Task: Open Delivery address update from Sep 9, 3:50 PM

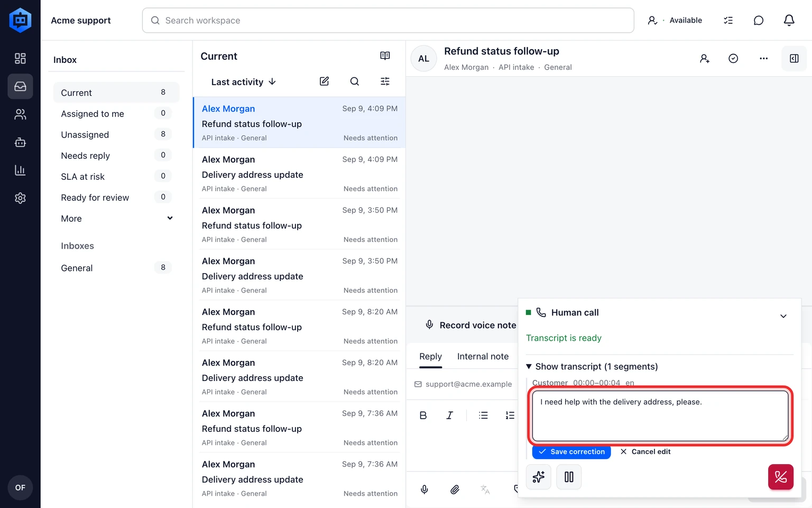Action: point(300,275)
